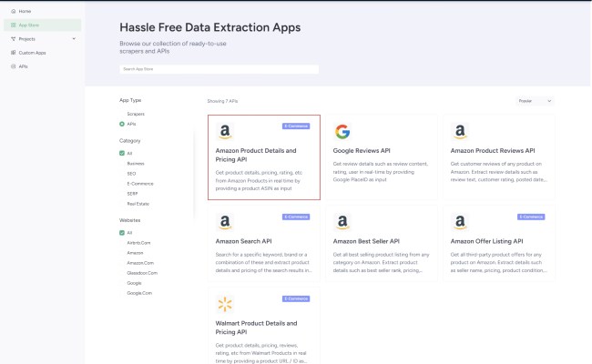Filter by the Business category
The width and height of the screenshot is (592, 364).
(136, 164)
